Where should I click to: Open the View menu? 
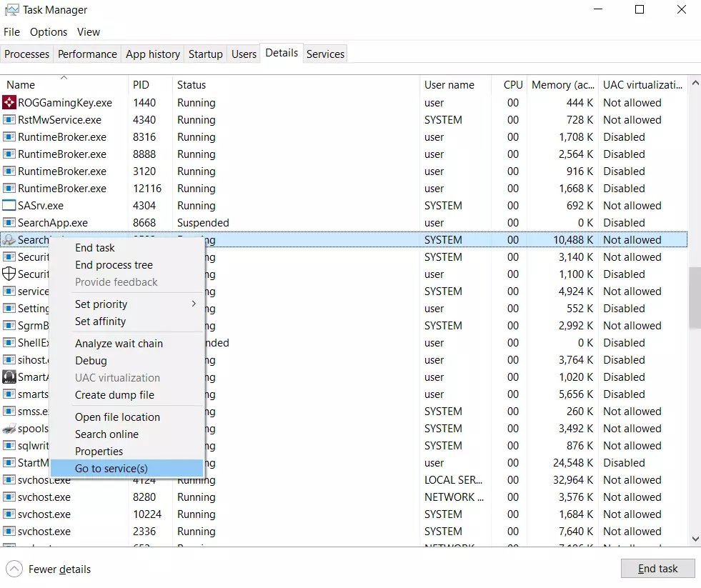pos(89,32)
